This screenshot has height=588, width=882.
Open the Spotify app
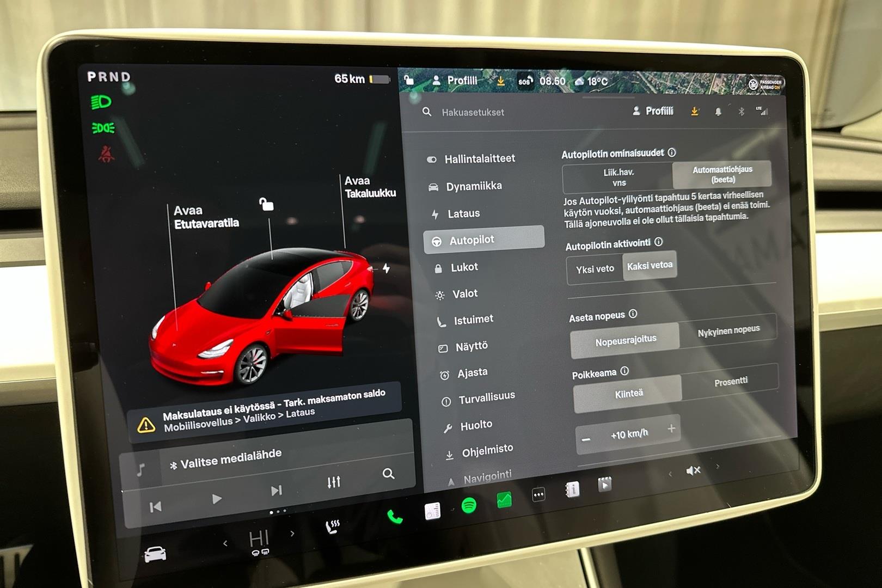tap(469, 506)
